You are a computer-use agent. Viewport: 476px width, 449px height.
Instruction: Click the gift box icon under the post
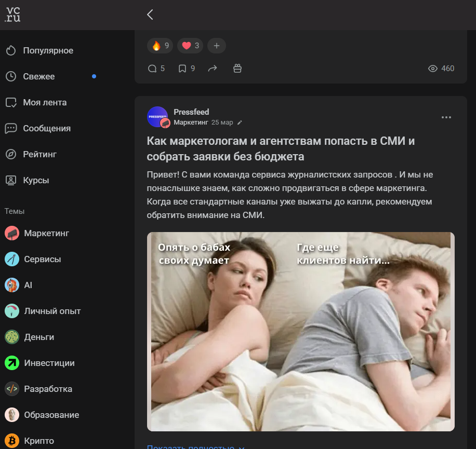[x=237, y=68]
